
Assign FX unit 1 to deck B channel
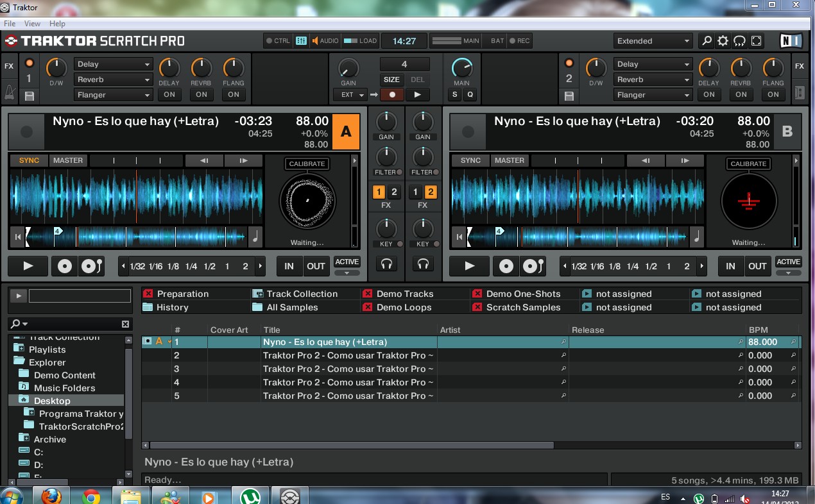415,192
